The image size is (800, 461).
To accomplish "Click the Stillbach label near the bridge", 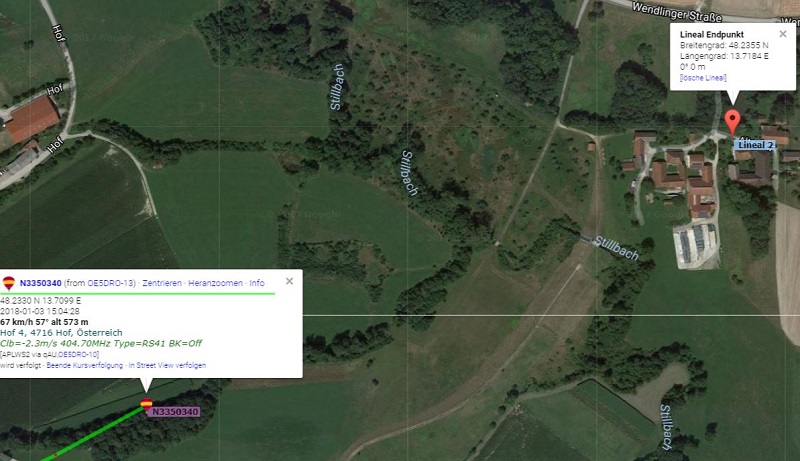I will point(616,248).
